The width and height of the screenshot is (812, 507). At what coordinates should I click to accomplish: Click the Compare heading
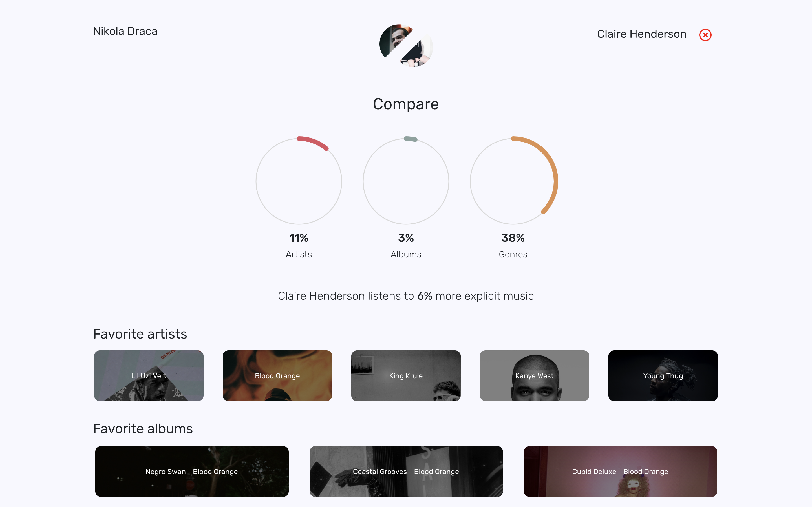pos(406,104)
